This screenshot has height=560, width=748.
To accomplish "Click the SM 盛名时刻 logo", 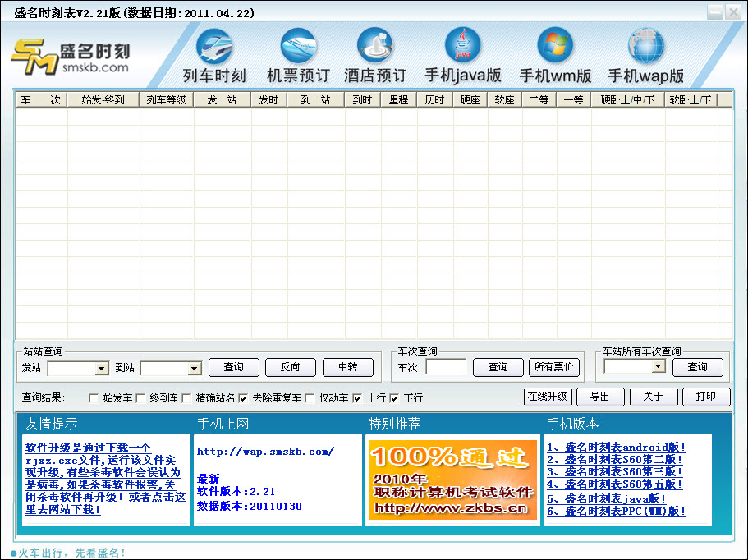I will 71,57.
